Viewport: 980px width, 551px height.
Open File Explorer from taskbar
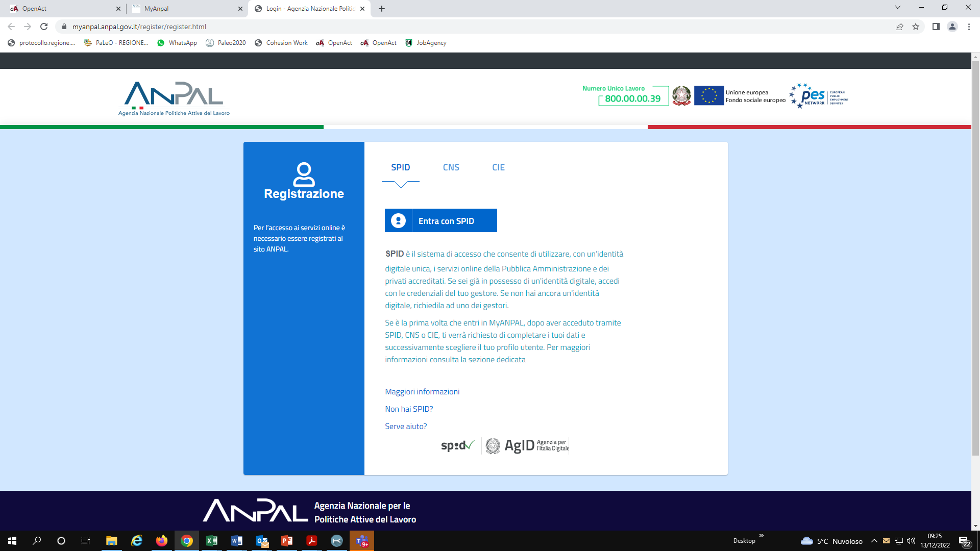tap(111, 541)
